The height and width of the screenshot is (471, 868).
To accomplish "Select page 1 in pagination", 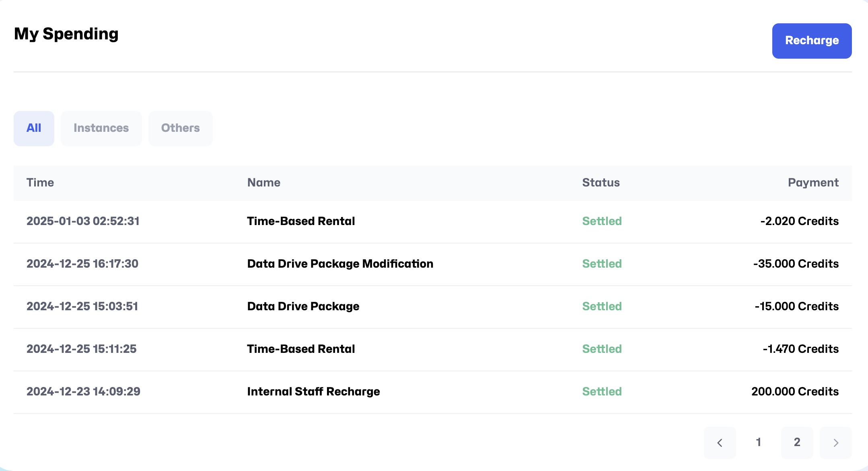I will (x=758, y=442).
